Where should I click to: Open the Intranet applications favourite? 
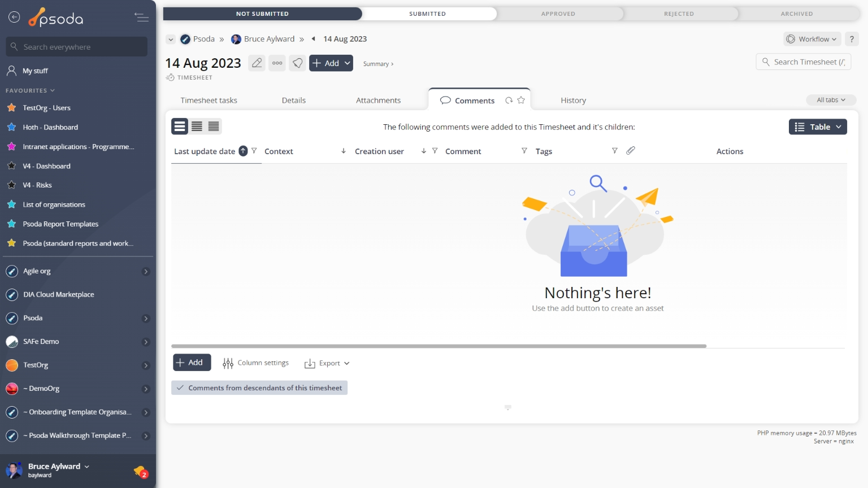point(78,147)
